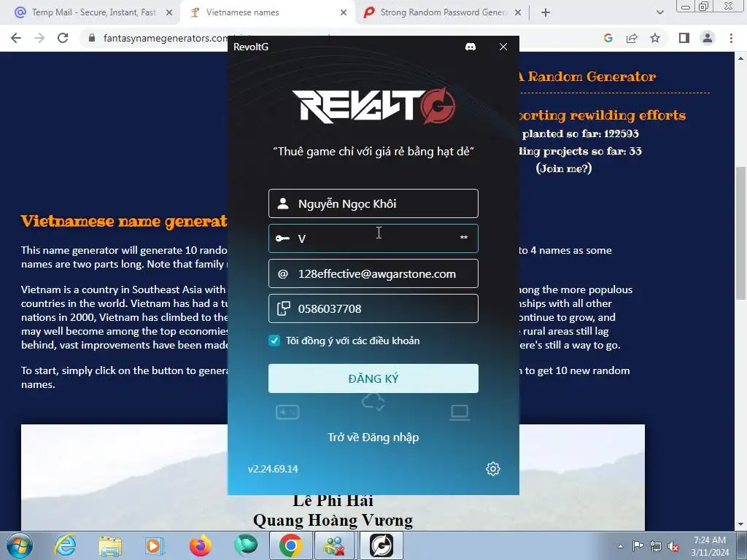
Task: Click the Action Center flag tray icon
Action: (x=638, y=546)
